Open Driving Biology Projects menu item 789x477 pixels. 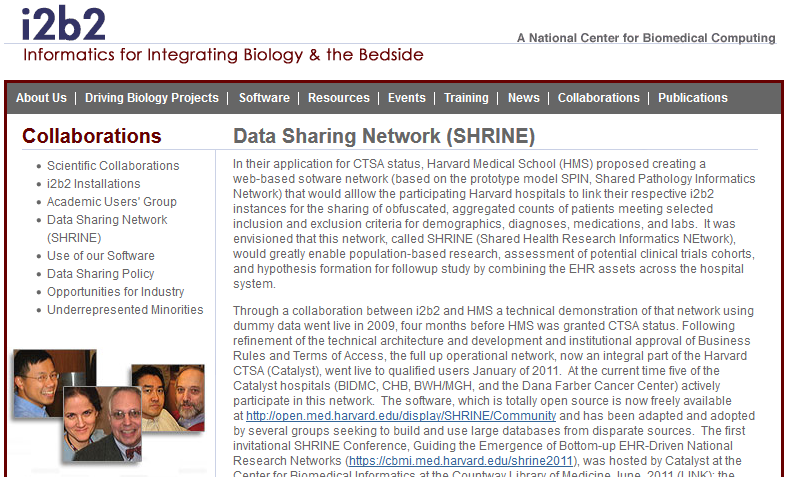151,98
